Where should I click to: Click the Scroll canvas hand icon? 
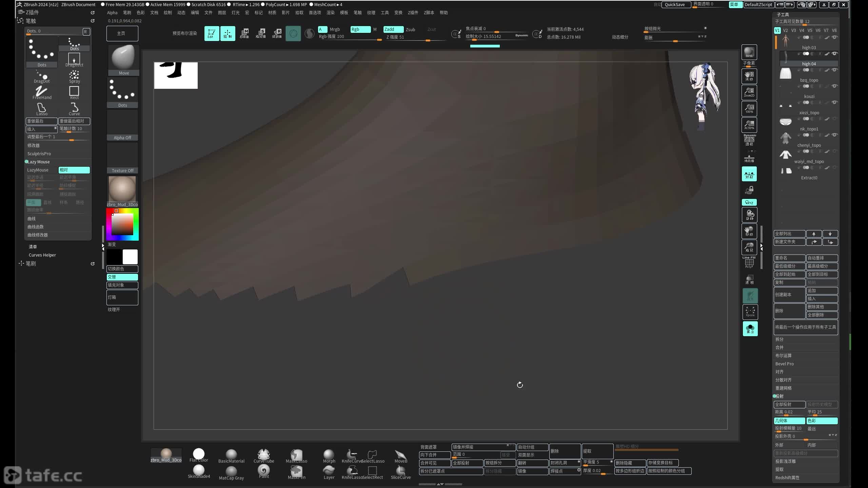749,76
